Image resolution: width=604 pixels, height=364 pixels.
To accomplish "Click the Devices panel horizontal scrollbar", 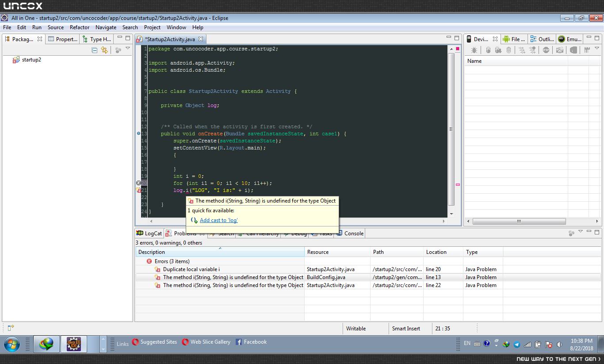I will click(x=519, y=221).
